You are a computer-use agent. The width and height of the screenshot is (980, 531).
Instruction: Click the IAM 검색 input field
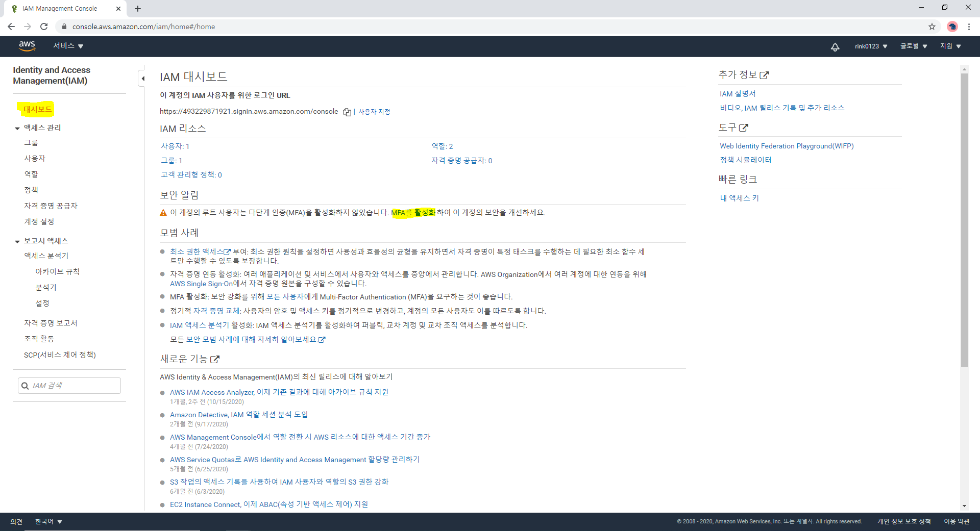click(69, 386)
